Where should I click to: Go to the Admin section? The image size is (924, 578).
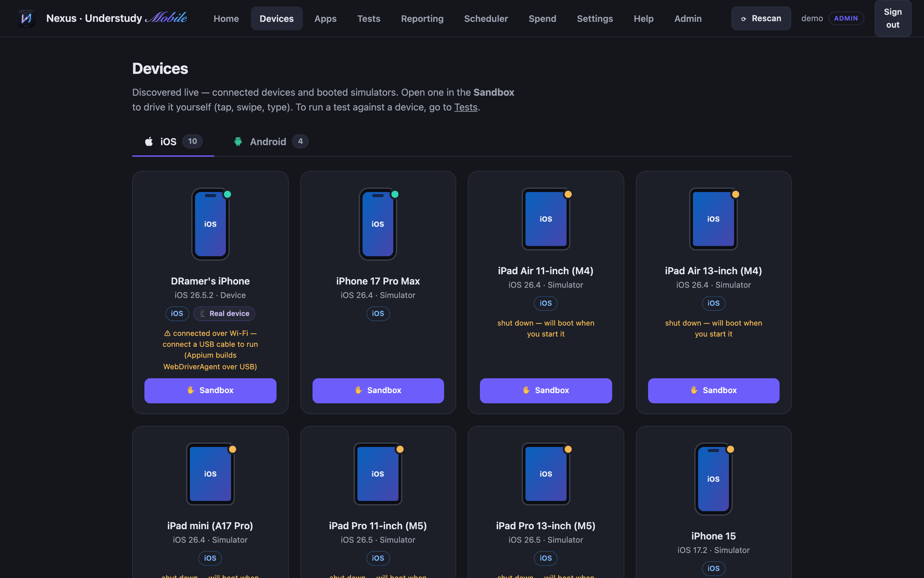click(688, 18)
